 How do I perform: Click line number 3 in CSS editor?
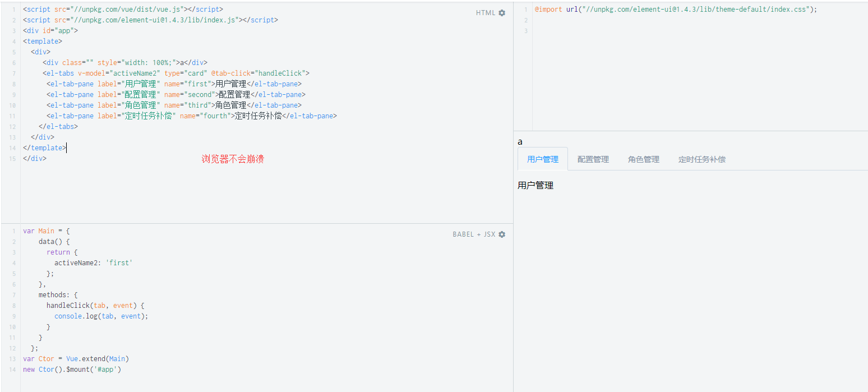(525, 31)
